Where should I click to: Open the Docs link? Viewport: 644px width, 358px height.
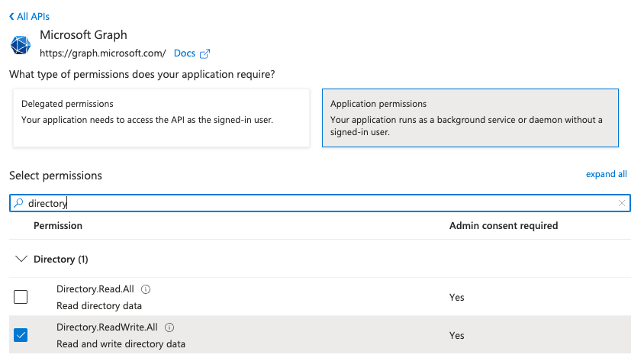pos(185,53)
